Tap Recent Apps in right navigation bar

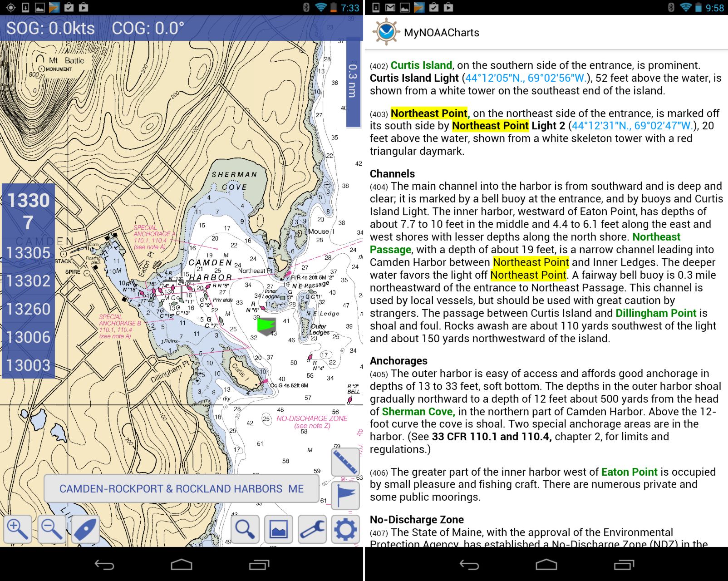(x=624, y=565)
